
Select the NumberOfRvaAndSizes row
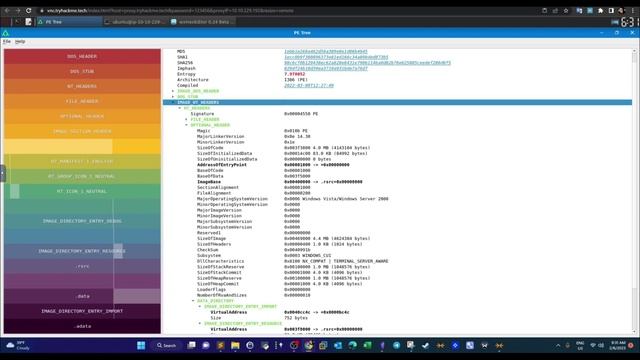coord(398,295)
